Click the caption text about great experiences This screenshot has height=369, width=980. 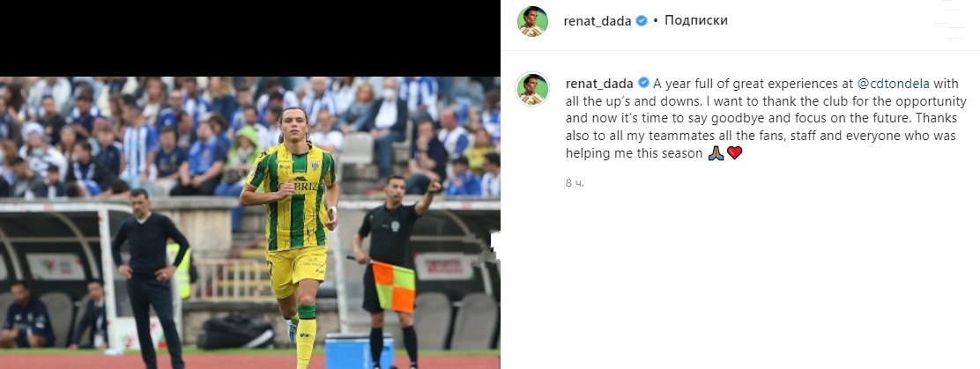click(766, 118)
